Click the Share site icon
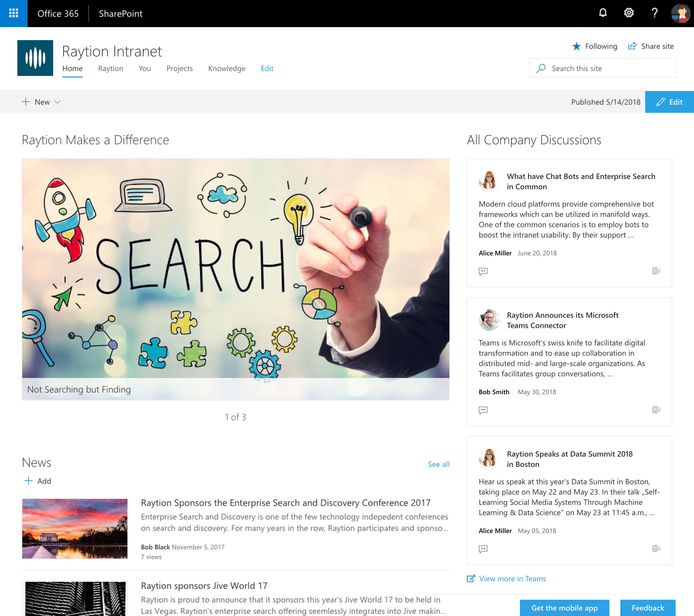 coord(633,46)
